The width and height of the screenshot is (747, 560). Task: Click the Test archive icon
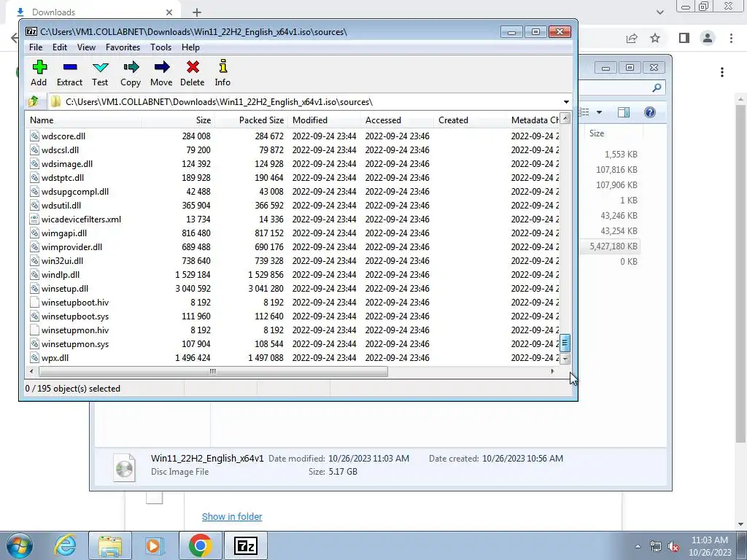tap(100, 73)
